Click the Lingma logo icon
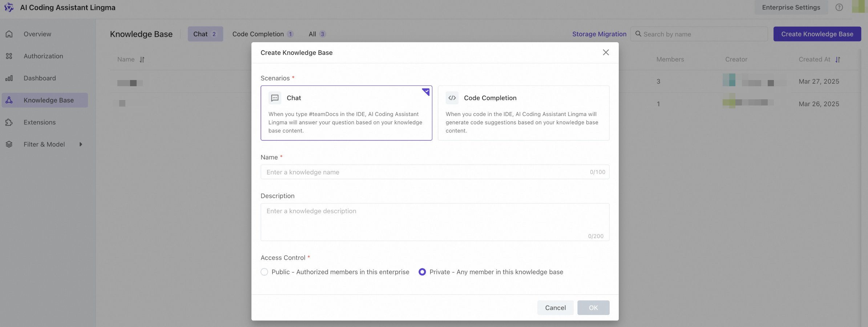 pyautogui.click(x=9, y=7)
